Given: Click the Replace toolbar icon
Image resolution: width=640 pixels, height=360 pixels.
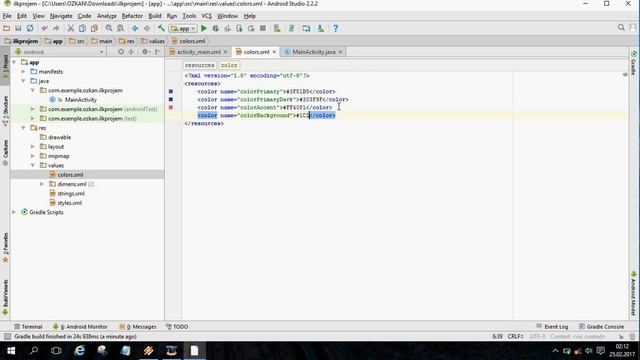Looking at the screenshot, I should click(120, 28).
